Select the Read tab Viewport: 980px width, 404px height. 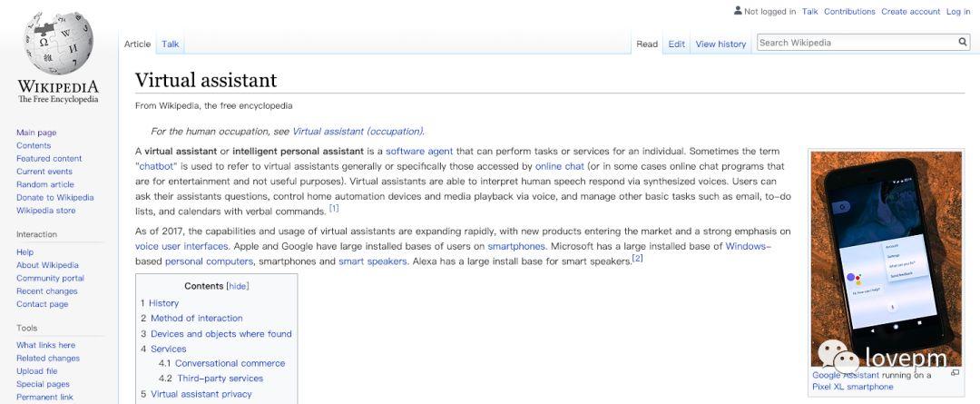(647, 44)
